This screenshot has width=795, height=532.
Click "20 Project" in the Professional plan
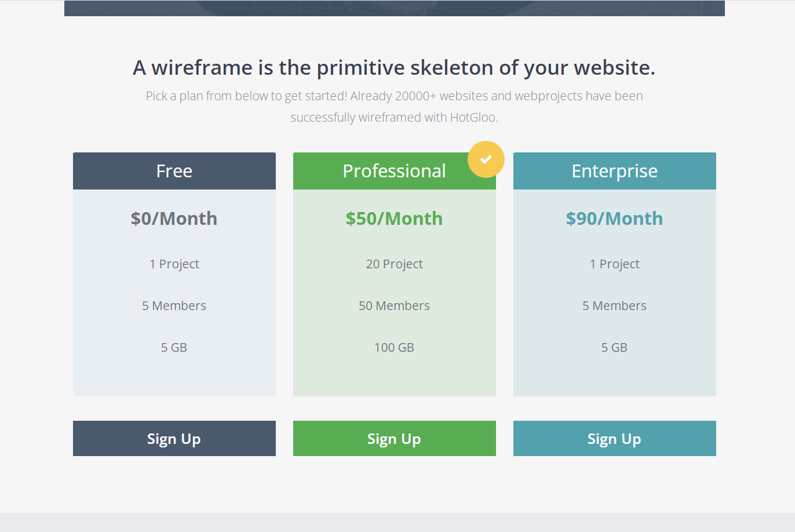point(394,264)
